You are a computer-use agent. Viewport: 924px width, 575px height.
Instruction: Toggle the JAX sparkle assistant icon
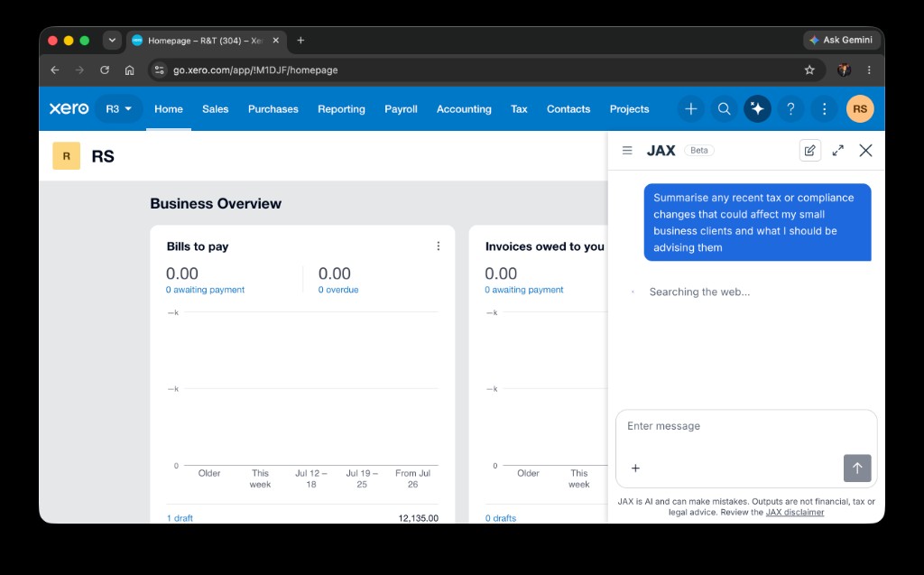click(x=757, y=109)
